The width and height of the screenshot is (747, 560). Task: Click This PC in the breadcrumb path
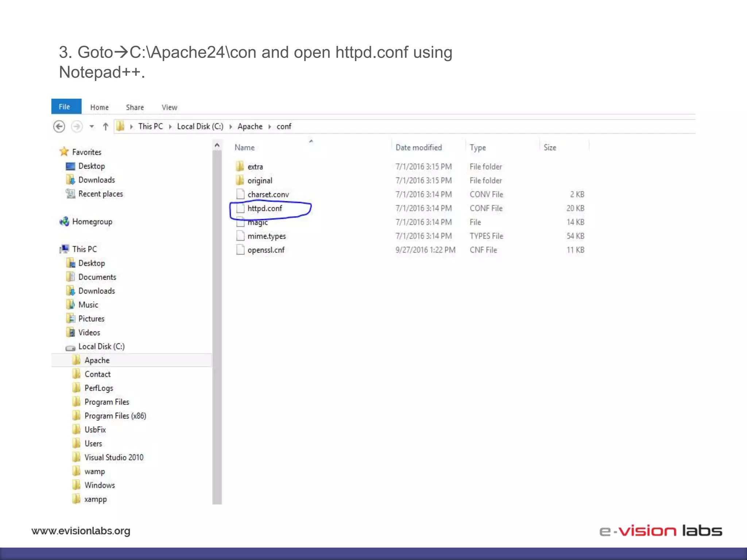coord(150,126)
